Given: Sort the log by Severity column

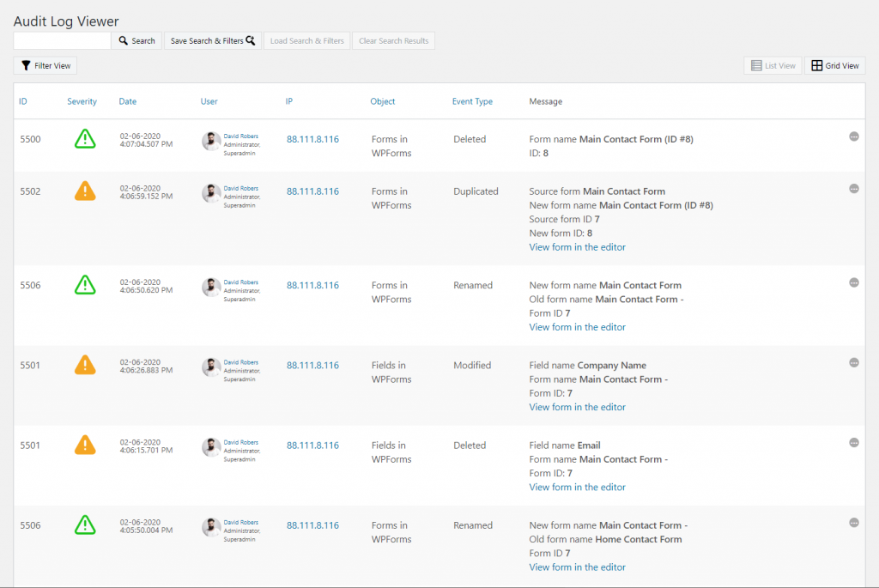Looking at the screenshot, I should (x=82, y=101).
